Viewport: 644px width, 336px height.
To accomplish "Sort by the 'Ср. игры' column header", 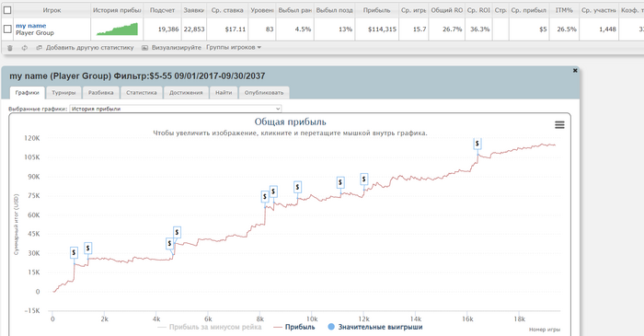I will click(x=414, y=10).
